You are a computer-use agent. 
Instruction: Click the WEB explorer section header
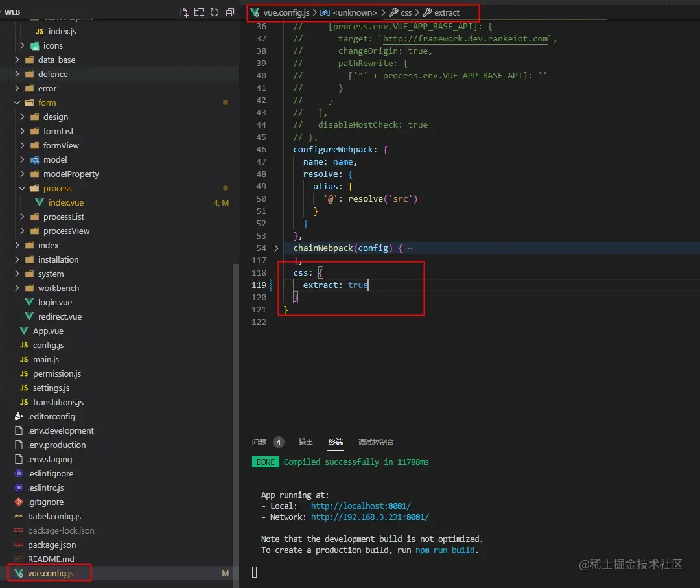(12, 12)
